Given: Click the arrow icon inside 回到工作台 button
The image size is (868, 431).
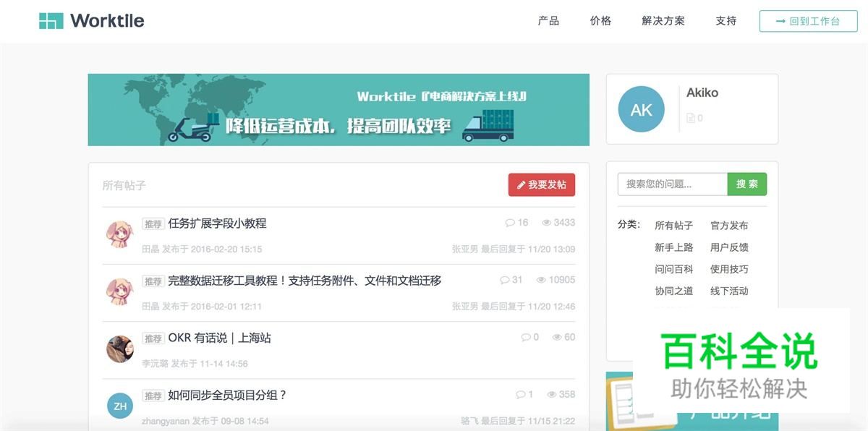Looking at the screenshot, I should pos(781,21).
